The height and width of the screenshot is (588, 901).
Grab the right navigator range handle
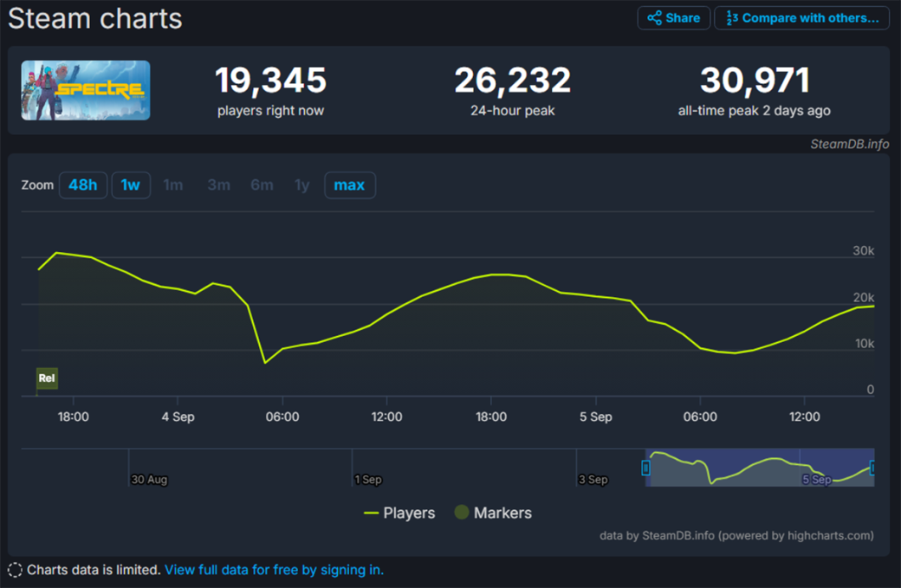pos(873,468)
